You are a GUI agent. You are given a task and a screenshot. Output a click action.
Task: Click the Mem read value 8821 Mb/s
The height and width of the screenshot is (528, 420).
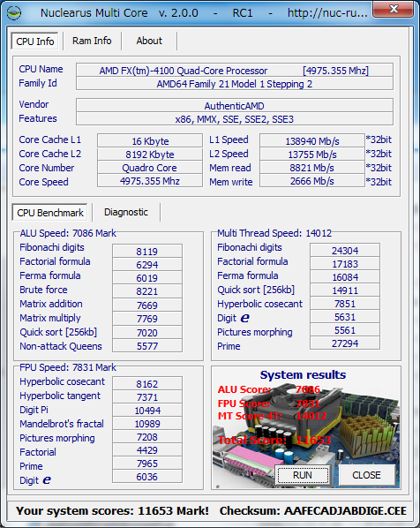[x=312, y=168]
